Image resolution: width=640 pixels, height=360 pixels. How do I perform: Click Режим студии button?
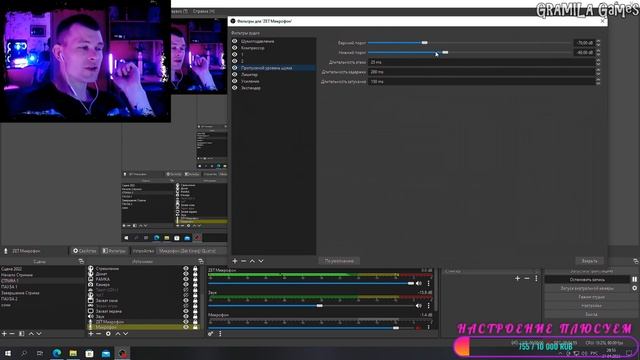point(591,297)
